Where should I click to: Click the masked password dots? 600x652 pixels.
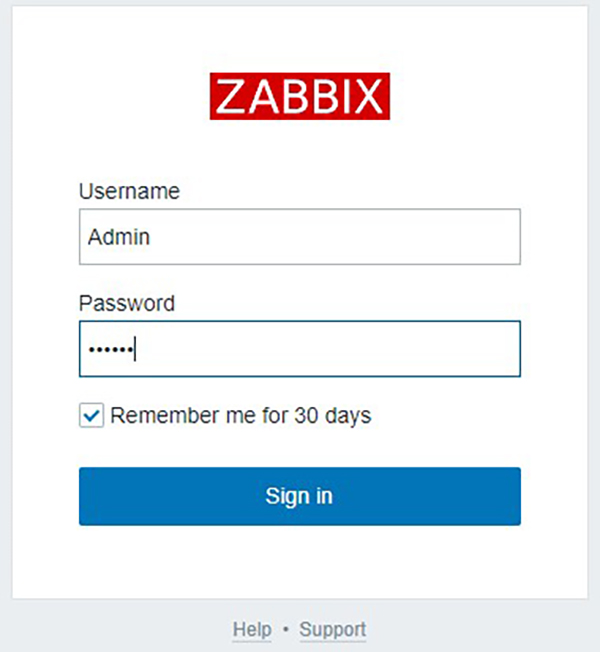point(111,349)
